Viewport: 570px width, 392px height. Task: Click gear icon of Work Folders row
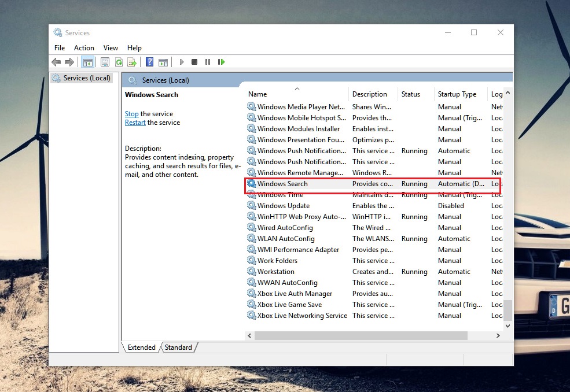point(252,260)
